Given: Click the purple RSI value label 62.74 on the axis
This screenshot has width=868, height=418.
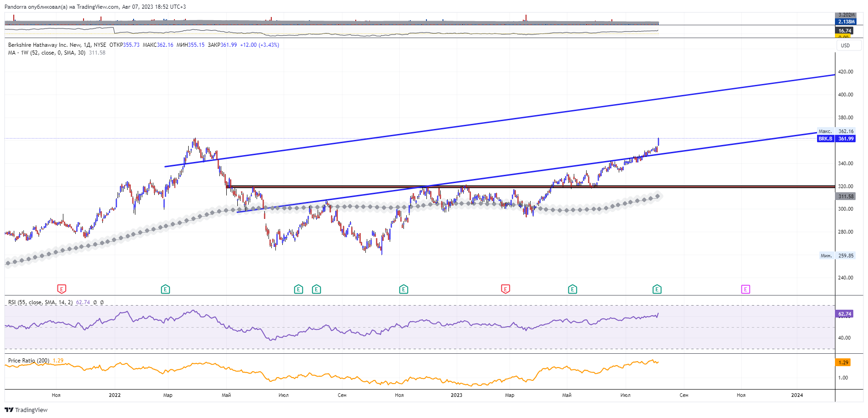Looking at the screenshot, I should coord(844,314).
